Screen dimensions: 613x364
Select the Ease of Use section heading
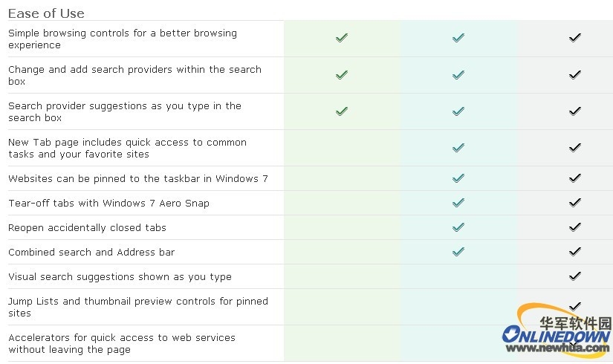46,13
